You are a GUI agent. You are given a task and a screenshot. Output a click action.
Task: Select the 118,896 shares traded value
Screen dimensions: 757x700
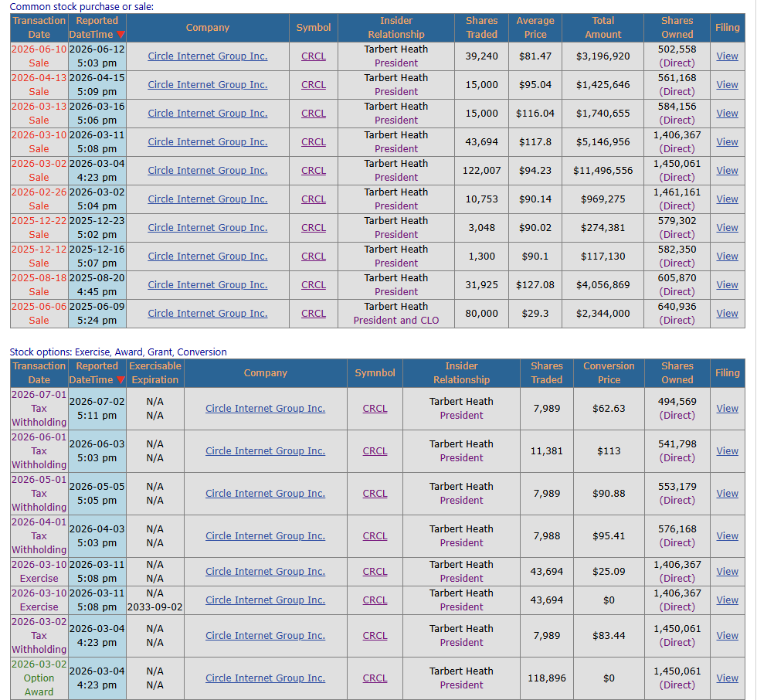pyautogui.click(x=547, y=678)
